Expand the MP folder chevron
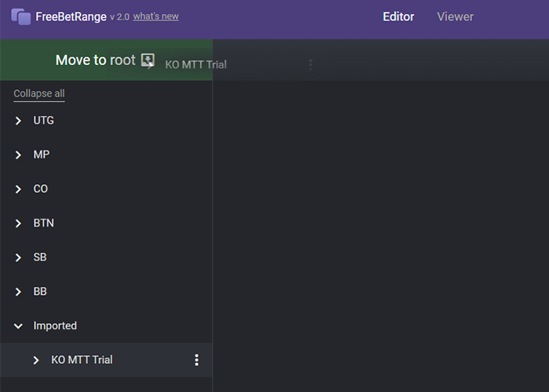The height and width of the screenshot is (392, 549). (x=18, y=154)
